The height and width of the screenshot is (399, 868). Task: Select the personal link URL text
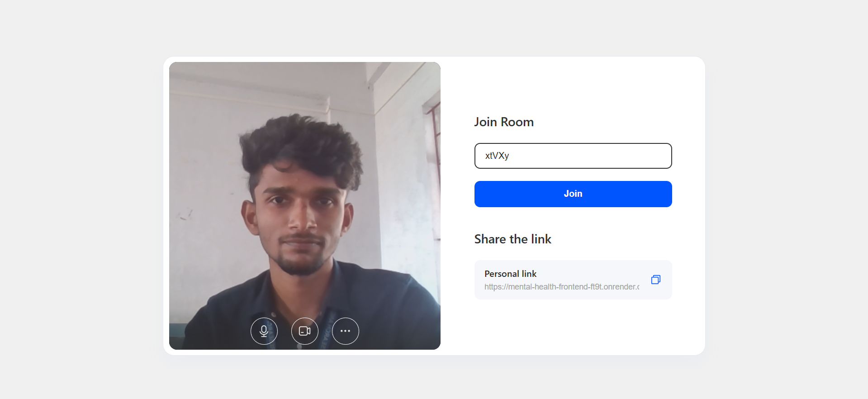coord(562,287)
